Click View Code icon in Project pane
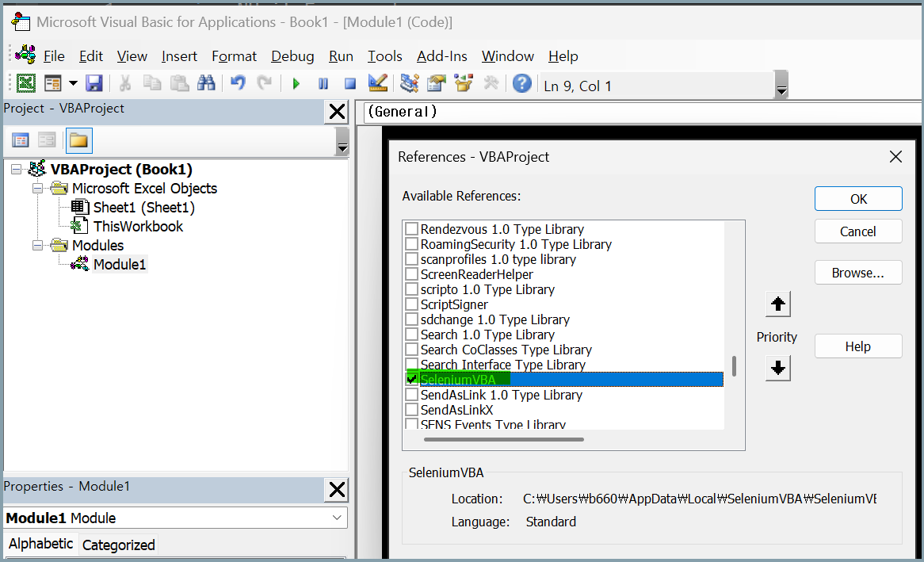Screen dimensions: 924x562 pyautogui.click(x=20, y=140)
